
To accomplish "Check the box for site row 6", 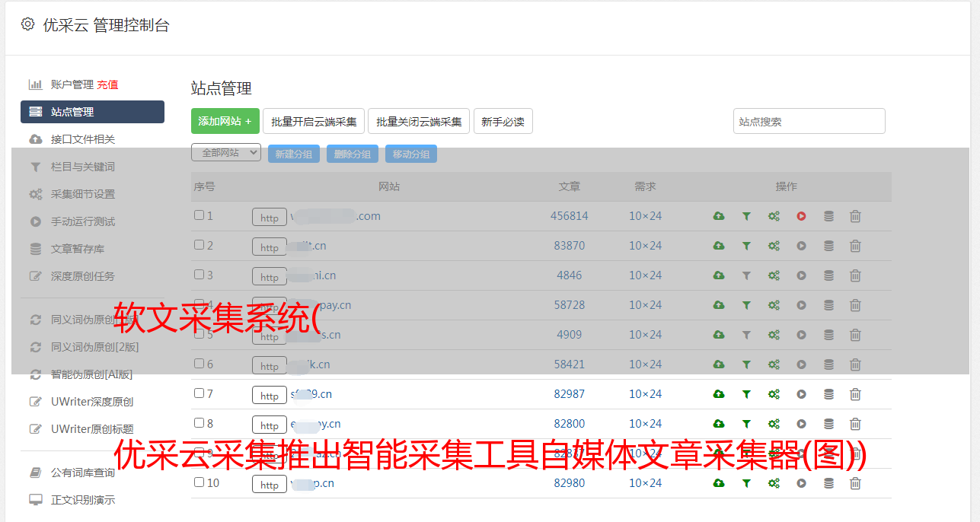I will [199, 364].
